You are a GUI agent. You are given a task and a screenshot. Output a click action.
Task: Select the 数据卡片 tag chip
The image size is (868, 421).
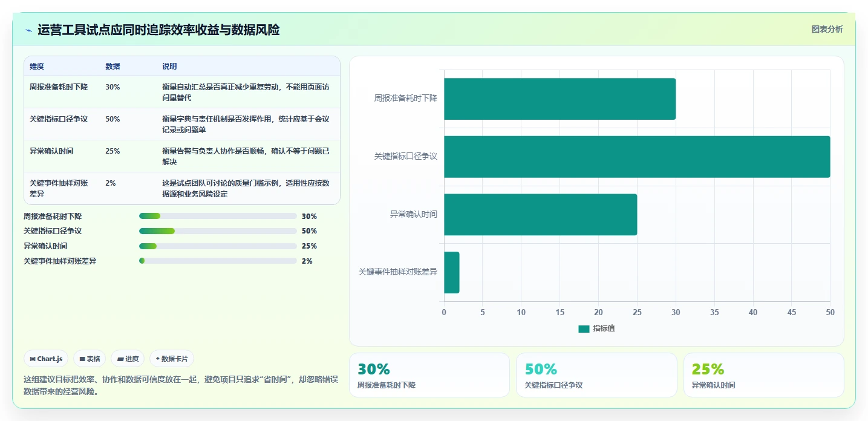click(172, 359)
